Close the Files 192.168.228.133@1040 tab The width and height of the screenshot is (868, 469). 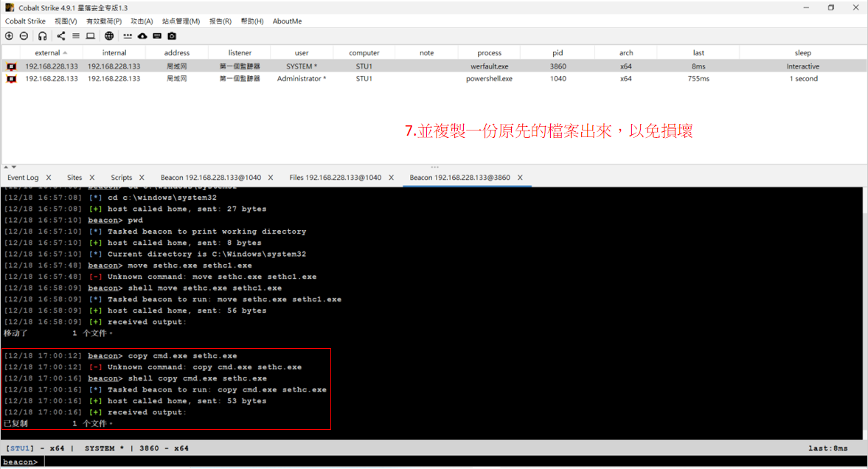click(x=392, y=178)
